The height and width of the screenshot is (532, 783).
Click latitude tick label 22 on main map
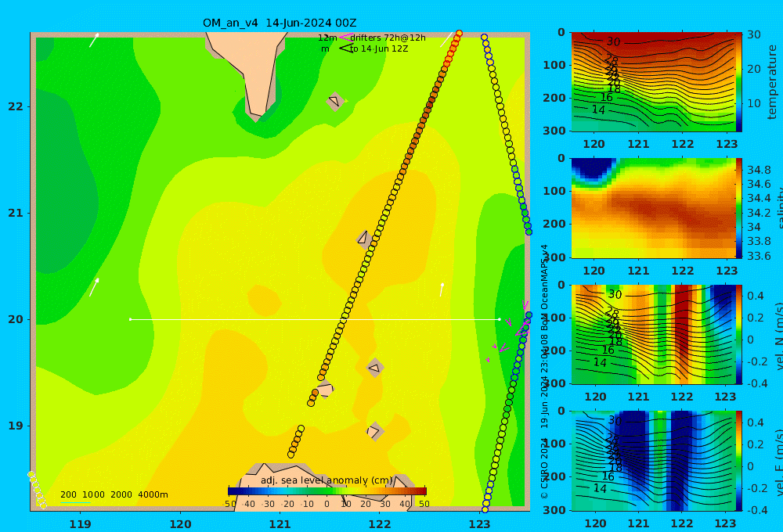pos(15,106)
